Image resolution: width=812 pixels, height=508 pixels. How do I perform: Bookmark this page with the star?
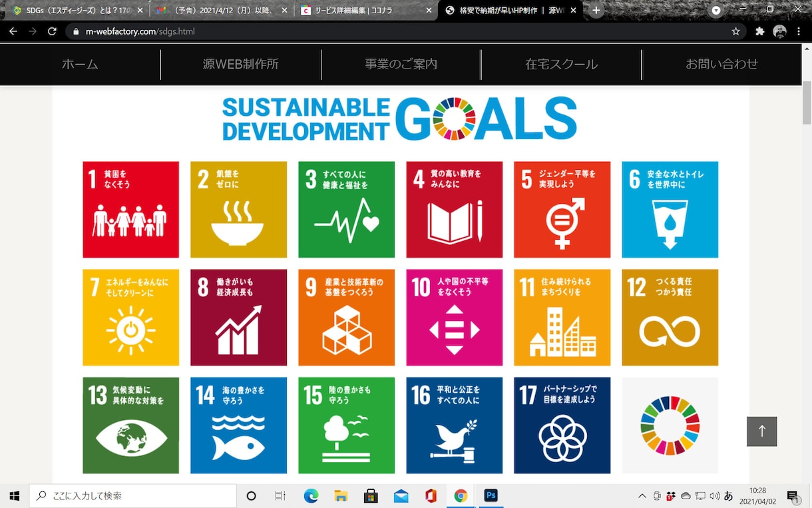point(735,31)
